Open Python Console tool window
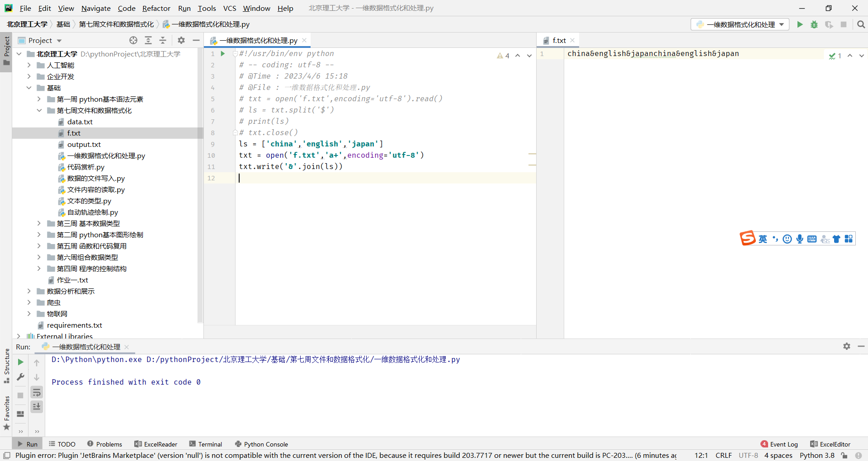 (x=261, y=444)
